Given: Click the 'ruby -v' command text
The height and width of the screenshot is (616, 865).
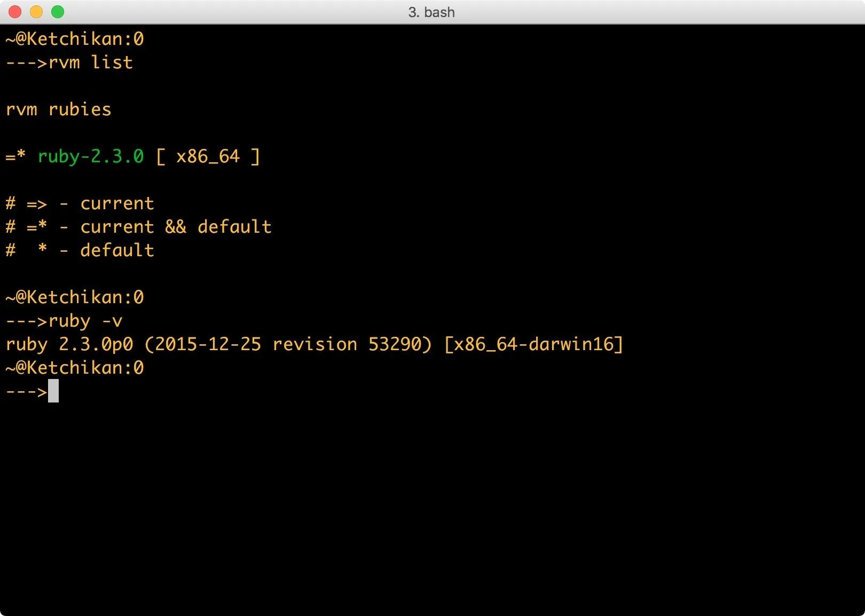Looking at the screenshot, I should (x=85, y=321).
